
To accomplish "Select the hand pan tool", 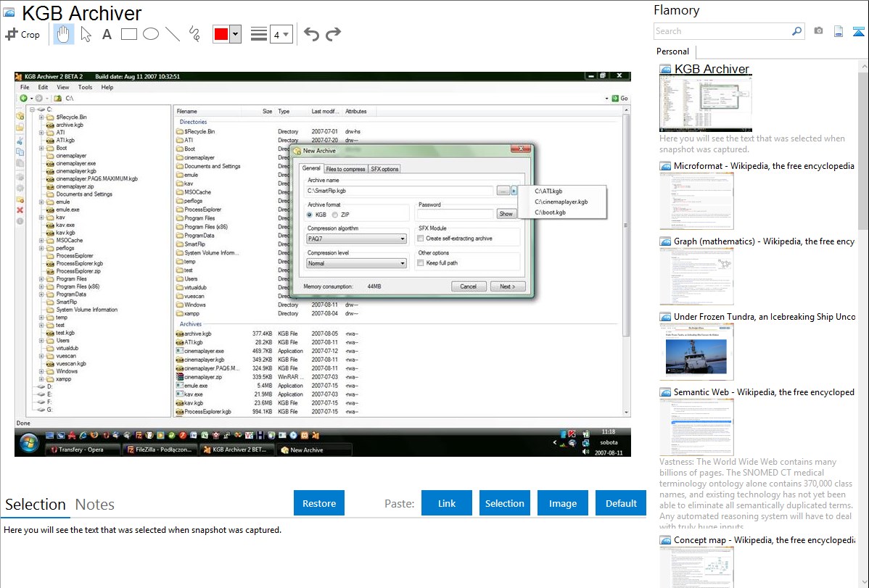I will (64, 34).
